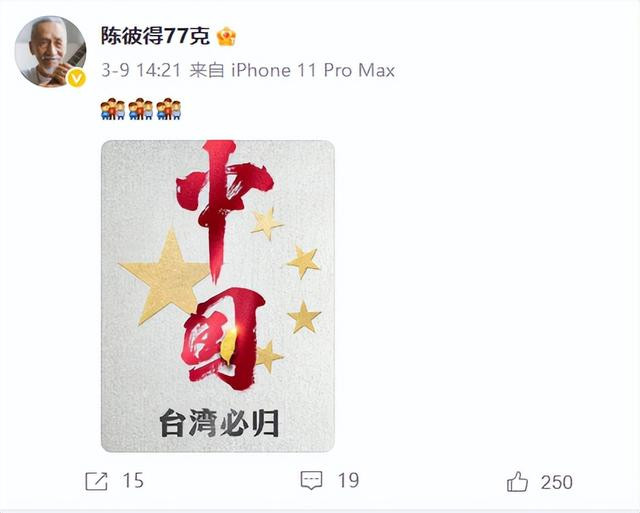Open the attached 中国 poster image

[x=218, y=296]
